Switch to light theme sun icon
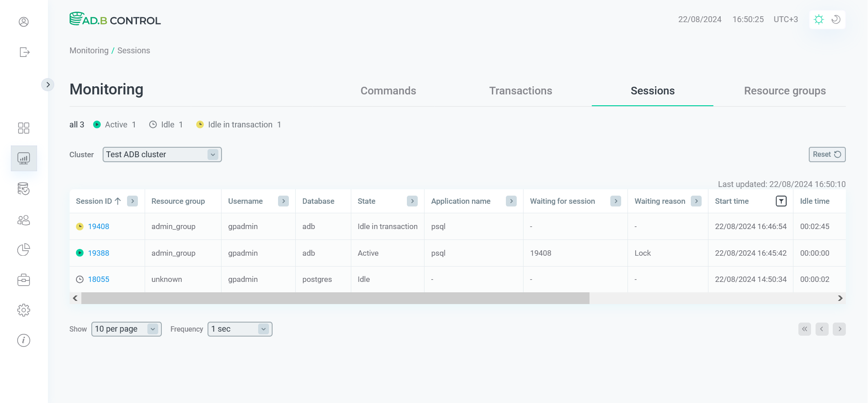The image size is (868, 403). (x=819, y=19)
